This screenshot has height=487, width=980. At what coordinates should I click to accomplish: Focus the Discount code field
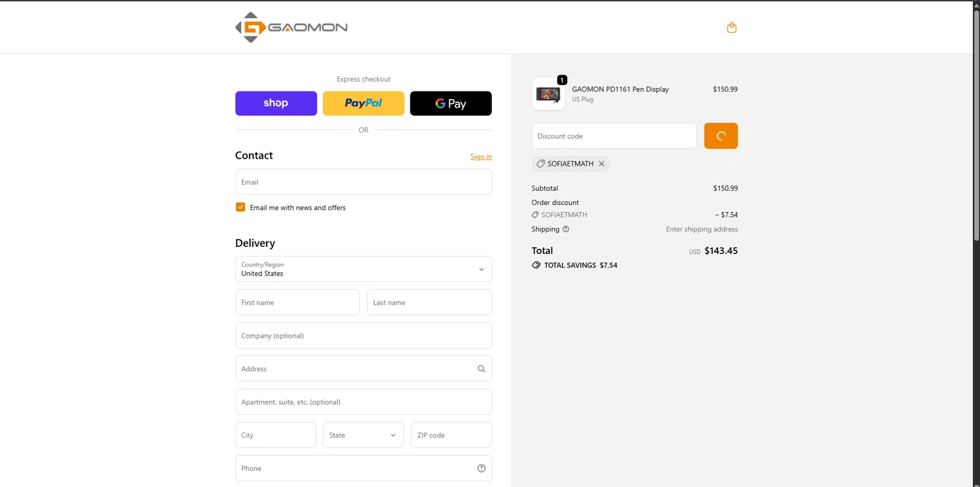pyautogui.click(x=614, y=136)
